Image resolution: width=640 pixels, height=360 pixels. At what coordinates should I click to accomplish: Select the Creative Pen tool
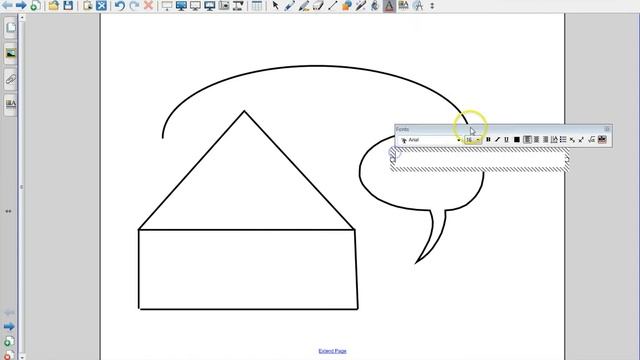click(304, 5)
